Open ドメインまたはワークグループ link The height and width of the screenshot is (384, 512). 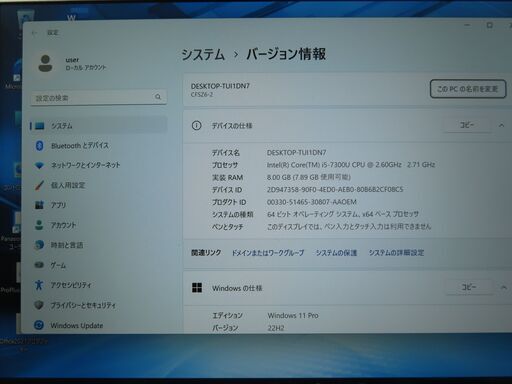(268, 253)
